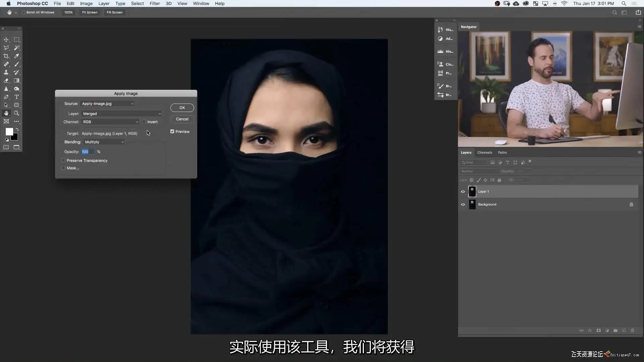Enable the Invert checkbox
This screenshot has width=644, height=362.
tap(144, 122)
